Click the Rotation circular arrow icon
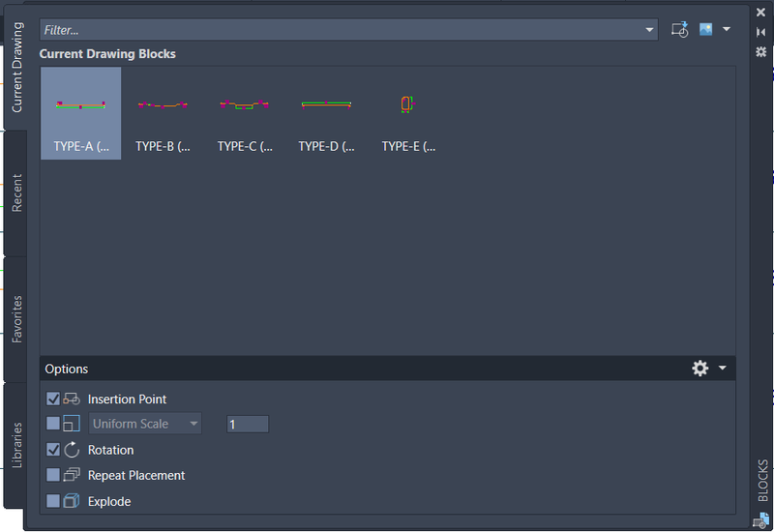The width and height of the screenshot is (774, 532). pyautogui.click(x=72, y=450)
